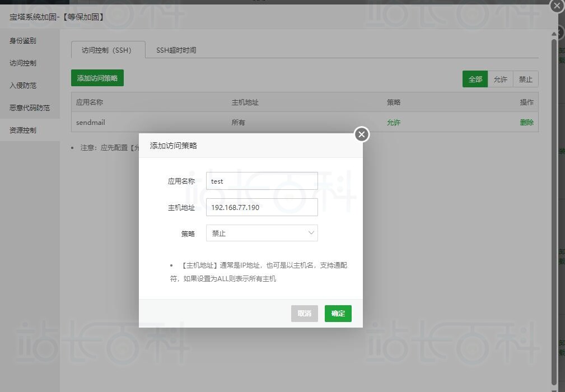565x392 pixels.
Task: Delete the sendmail policy via 删除
Action: point(526,122)
